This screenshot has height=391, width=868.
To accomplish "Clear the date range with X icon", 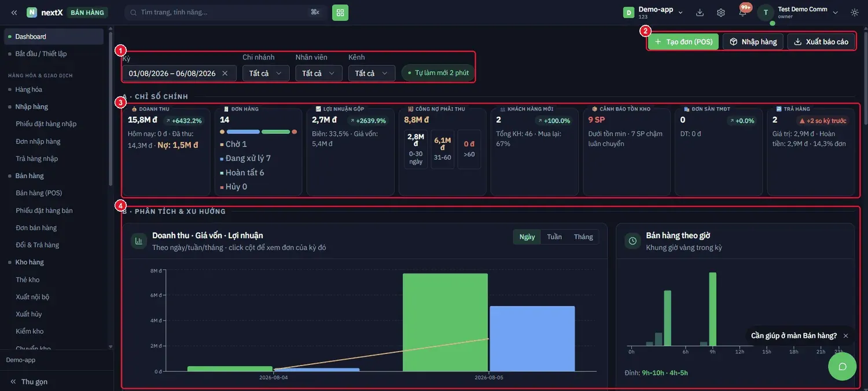I will pos(225,73).
